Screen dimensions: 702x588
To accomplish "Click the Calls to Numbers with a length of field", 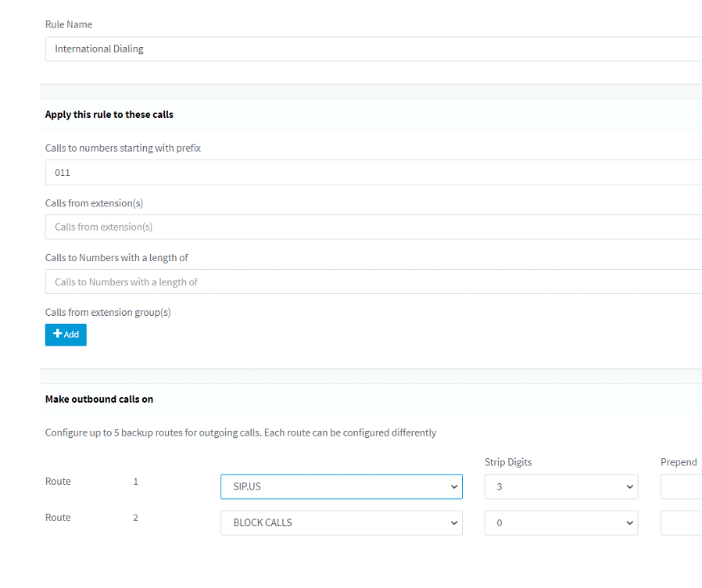I will click(x=313, y=281).
